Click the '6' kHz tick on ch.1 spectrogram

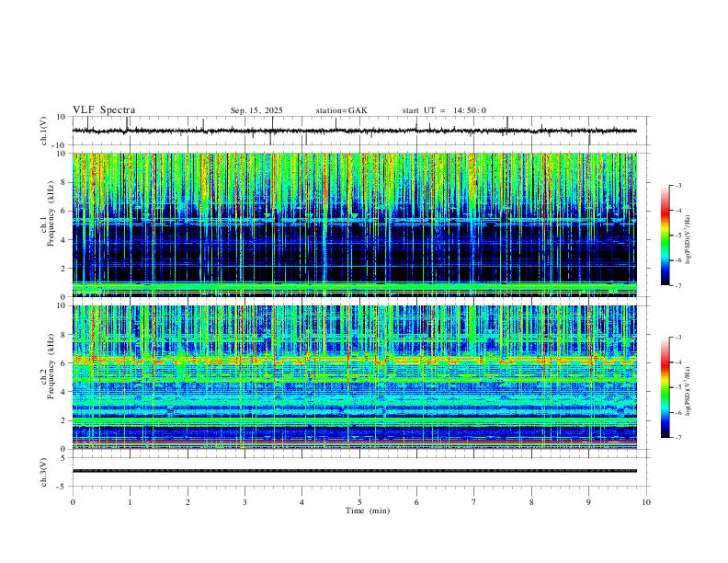(x=63, y=211)
